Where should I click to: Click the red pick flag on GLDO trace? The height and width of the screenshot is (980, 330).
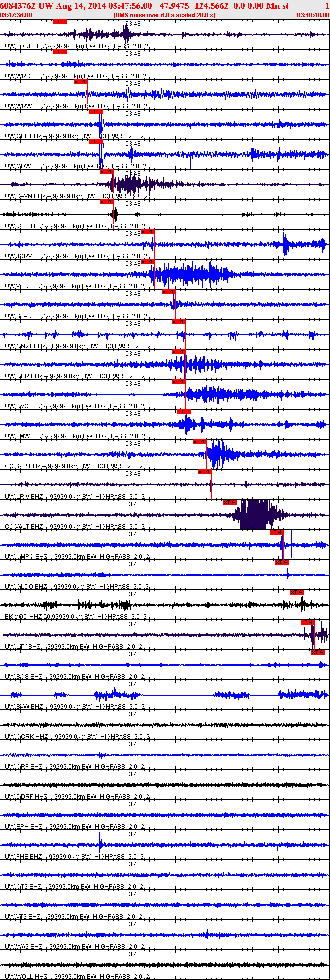pyautogui.click(x=282, y=562)
